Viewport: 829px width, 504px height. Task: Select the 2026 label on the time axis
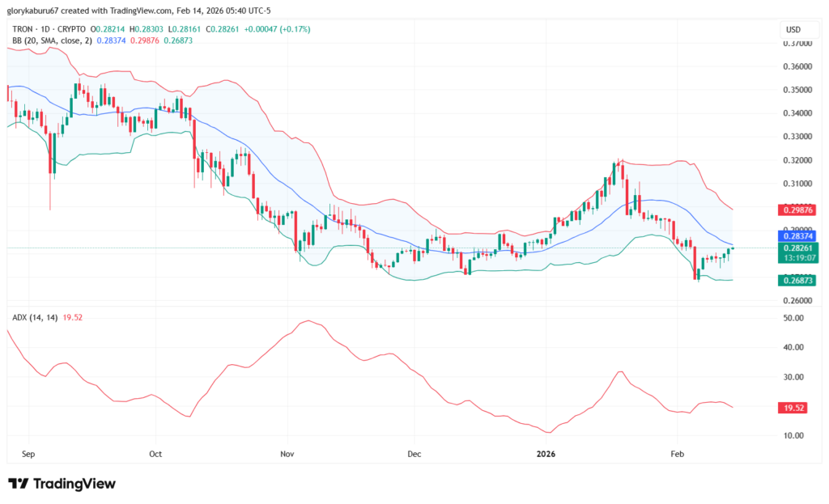click(546, 454)
